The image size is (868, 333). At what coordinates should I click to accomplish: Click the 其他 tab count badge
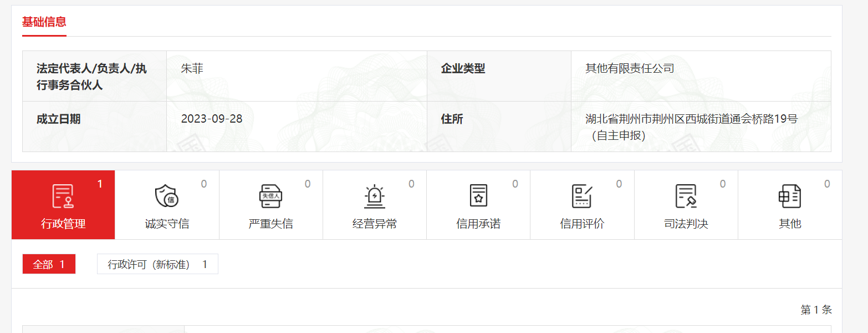[x=827, y=184]
